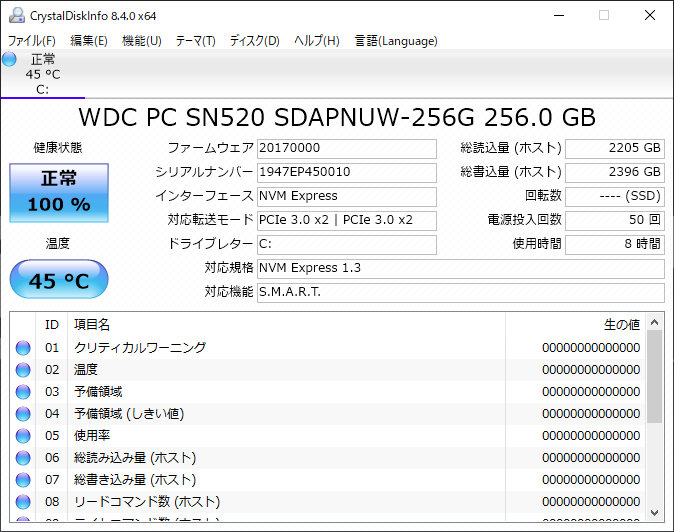Click the scroll down arrow of SMART list
The image size is (674, 532).
coord(655,513)
